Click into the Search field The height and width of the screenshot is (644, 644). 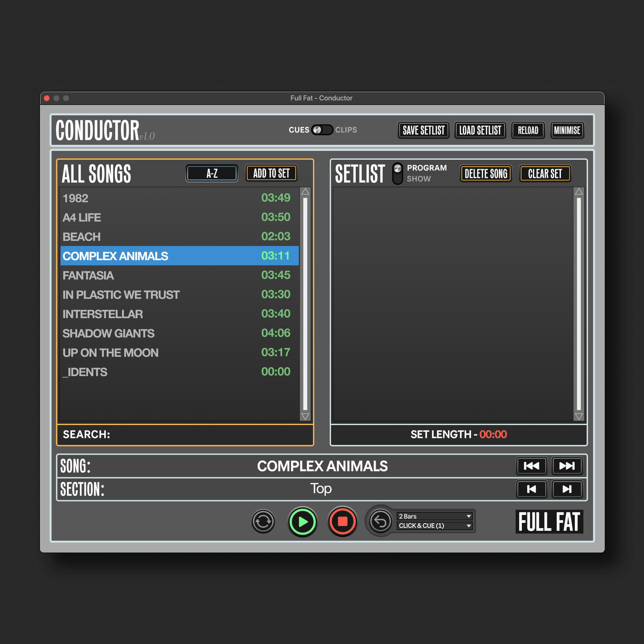[x=207, y=434]
